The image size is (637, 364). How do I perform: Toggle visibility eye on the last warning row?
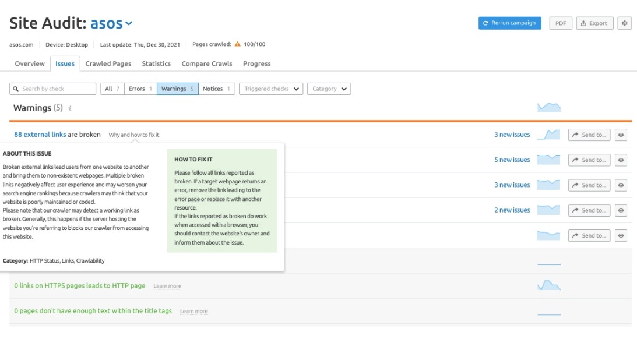(620, 235)
